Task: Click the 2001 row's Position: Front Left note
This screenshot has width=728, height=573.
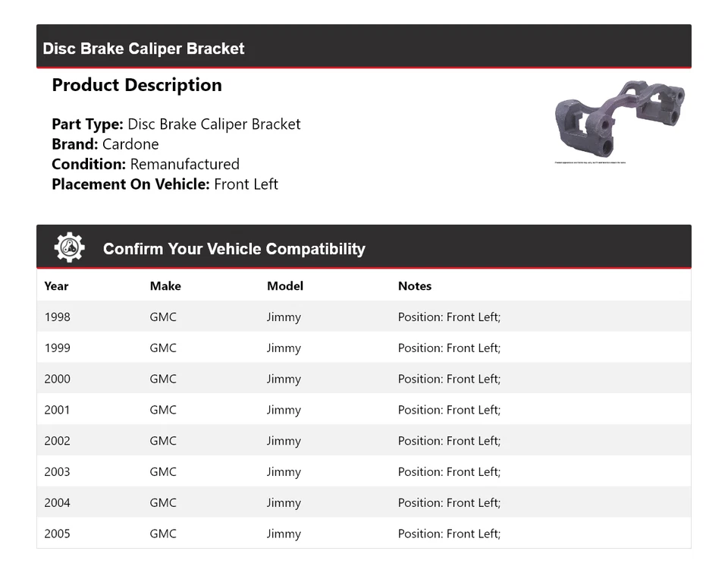Action: coord(449,410)
